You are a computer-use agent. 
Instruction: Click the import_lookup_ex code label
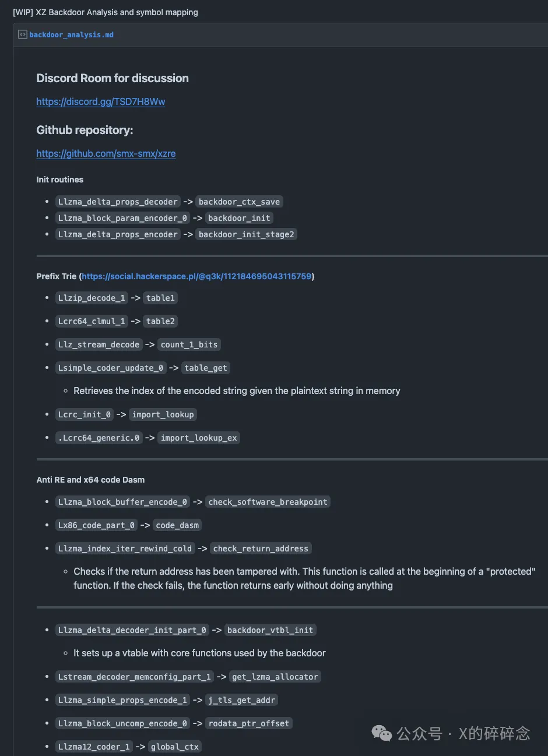[199, 438]
